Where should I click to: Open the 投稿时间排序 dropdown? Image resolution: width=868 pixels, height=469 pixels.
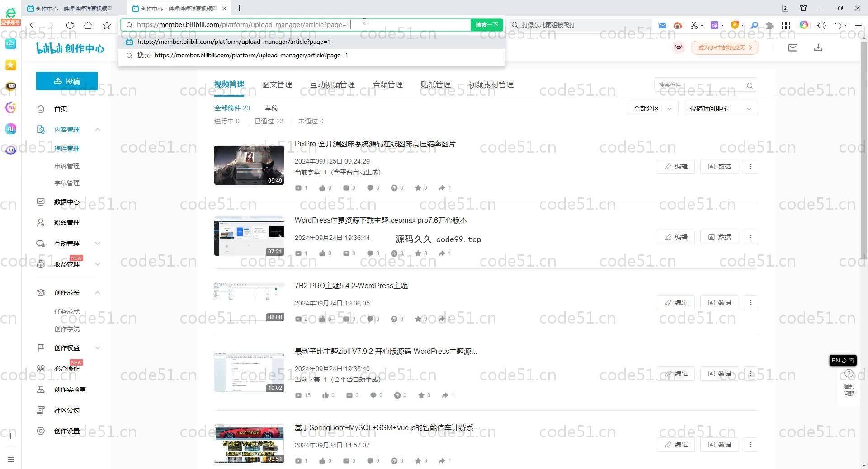(721, 108)
